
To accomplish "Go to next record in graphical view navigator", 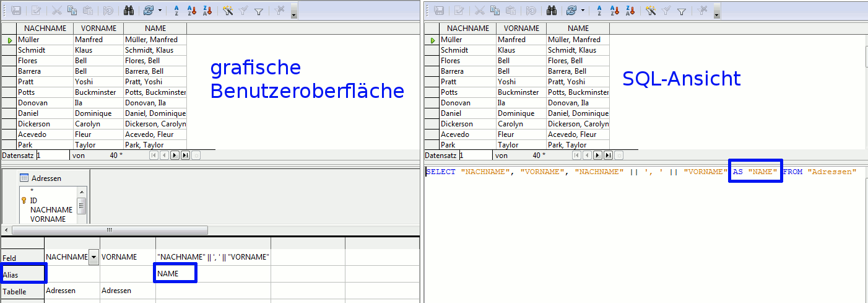I will pos(175,156).
